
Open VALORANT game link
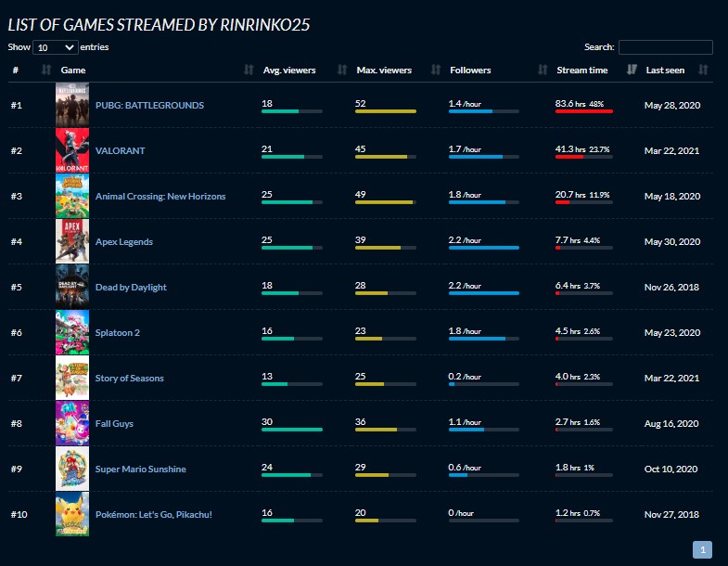point(121,150)
